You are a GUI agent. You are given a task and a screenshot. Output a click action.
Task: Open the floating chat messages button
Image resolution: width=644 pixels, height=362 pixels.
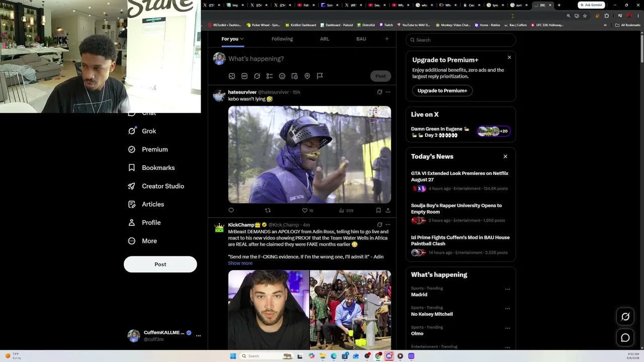pos(625,338)
